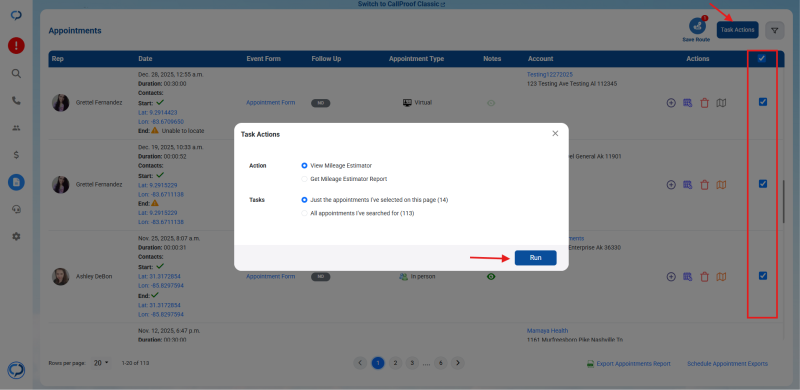
Task: Click the Lat: 9.2914423 start link
Action: click(x=158, y=112)
